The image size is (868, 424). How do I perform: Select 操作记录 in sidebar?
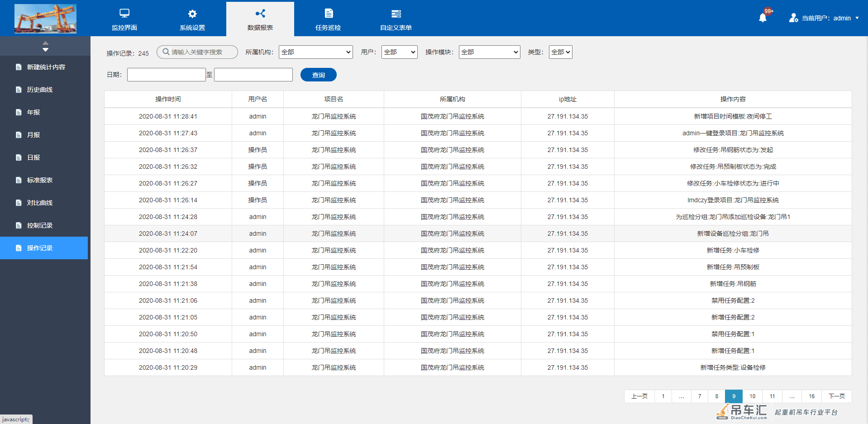(x=44, y=248)
